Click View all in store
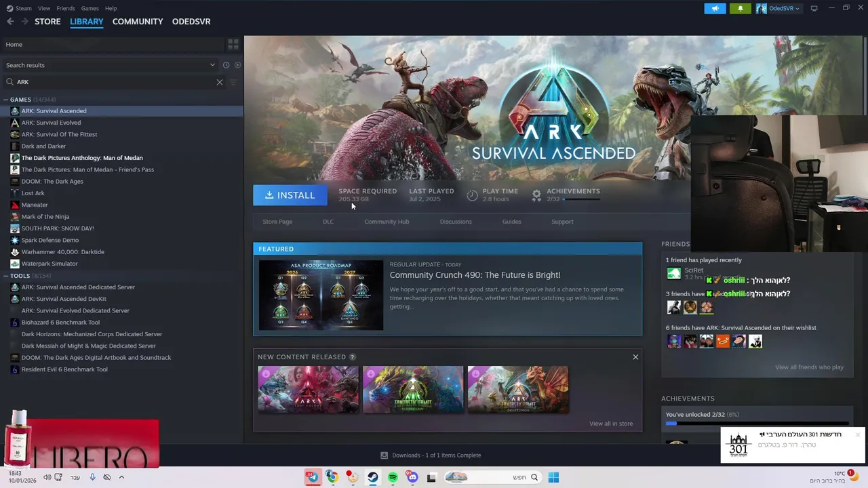868x488 pixels. (x=611, y=424)
